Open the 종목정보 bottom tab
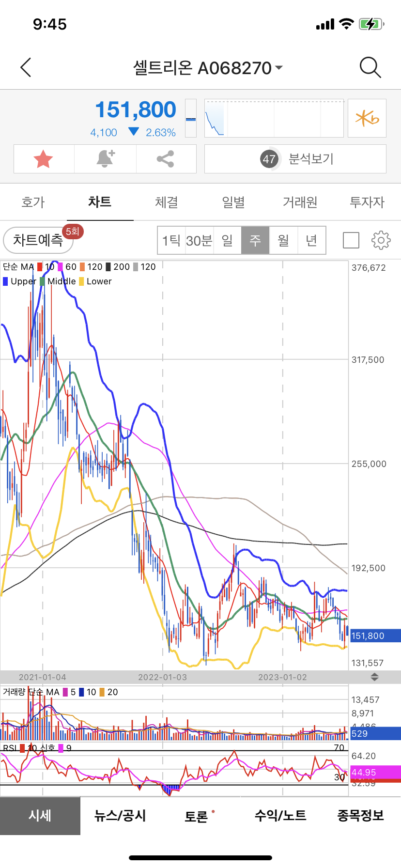 click(361, 816)
